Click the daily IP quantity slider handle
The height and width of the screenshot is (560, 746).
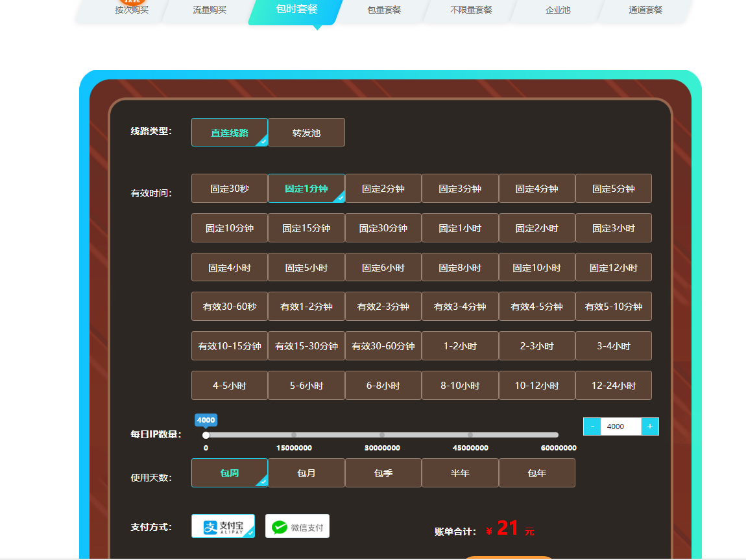click(x=206, y=435)
